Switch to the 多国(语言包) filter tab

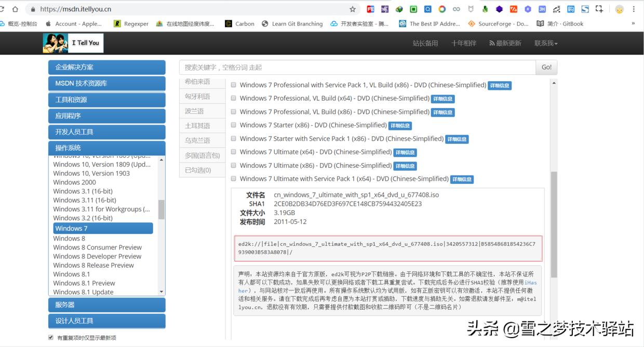(202, 155)
